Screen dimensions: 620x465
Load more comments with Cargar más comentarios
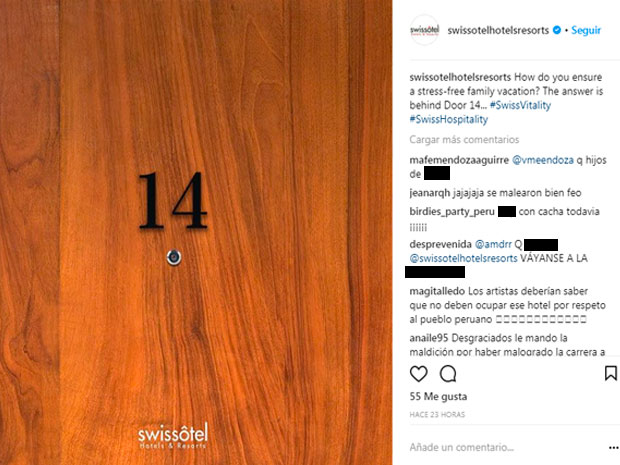[x=464, y=140]
